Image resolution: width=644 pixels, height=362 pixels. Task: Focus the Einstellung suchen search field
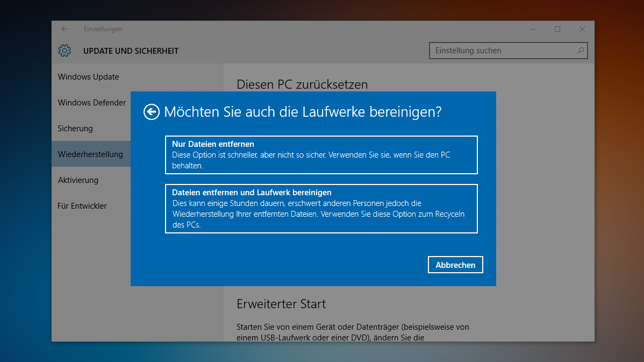click(x=508, y=51)
